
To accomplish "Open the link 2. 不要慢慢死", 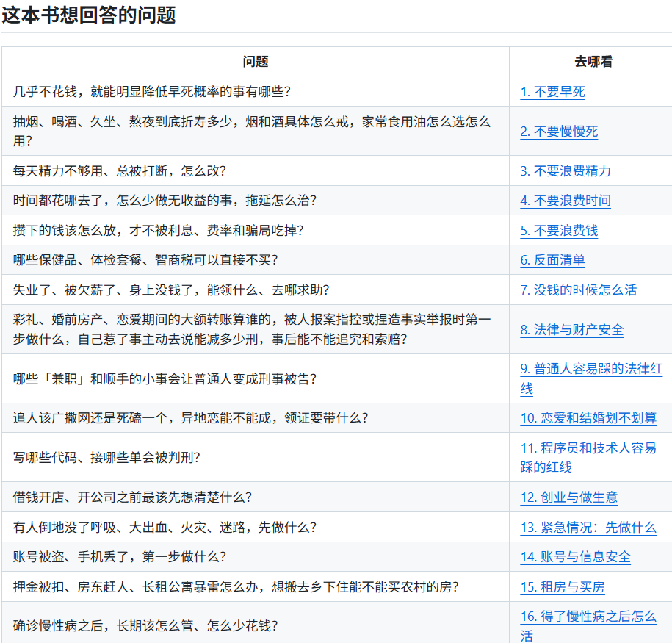I will coord(559,132).
